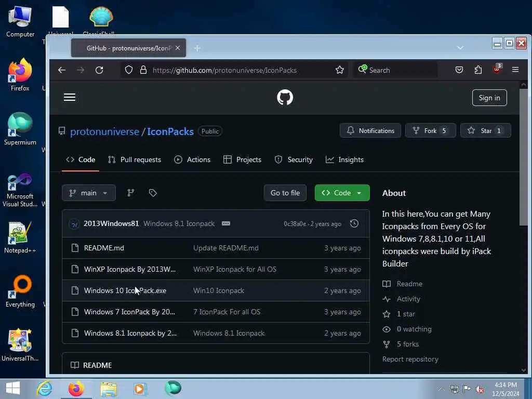Open the Windows Start button
Viewport: 532px width, 399px height.
tap(13, 388)
